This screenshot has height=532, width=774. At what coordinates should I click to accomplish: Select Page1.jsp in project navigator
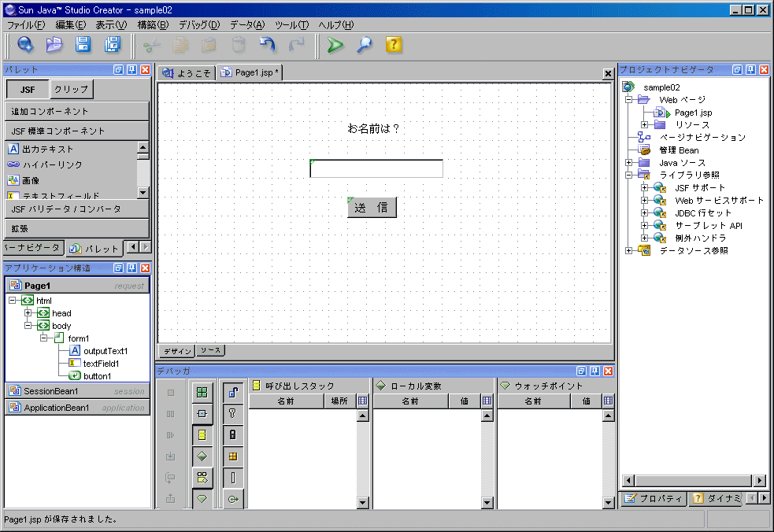pyautogui.click(x=693, y=113)
